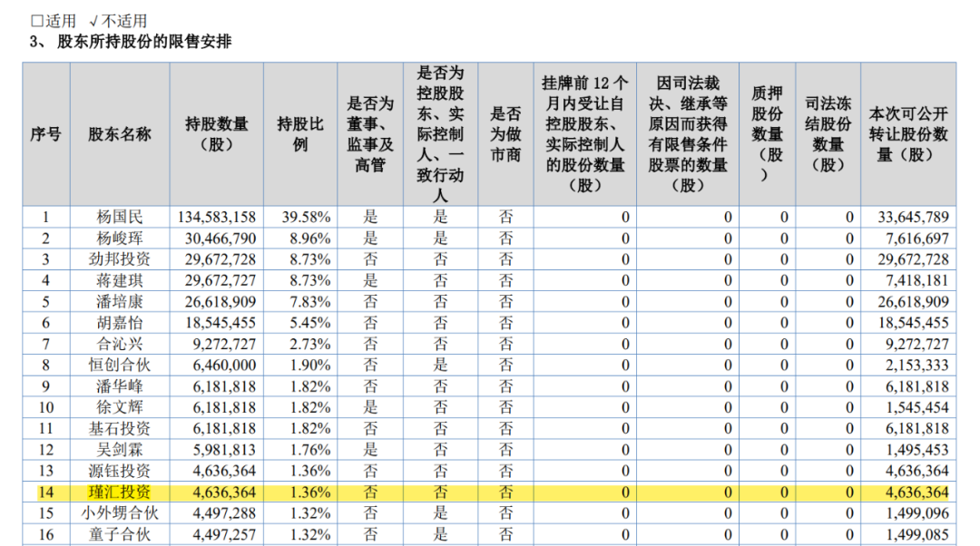The height and width of the screenshot is (546, 980).
Task: Select the shareholding value 134,583,158
Action: click(217, 218)
